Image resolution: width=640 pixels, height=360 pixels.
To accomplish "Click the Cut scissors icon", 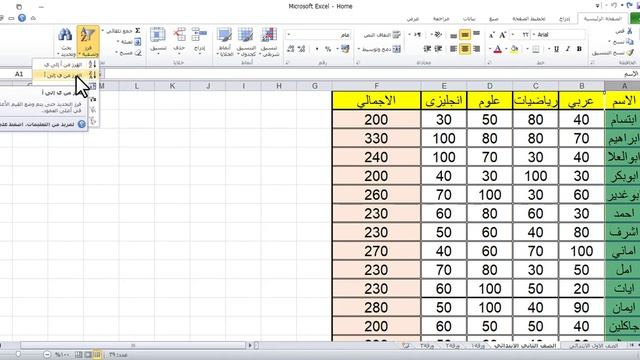I will [630, 31].
